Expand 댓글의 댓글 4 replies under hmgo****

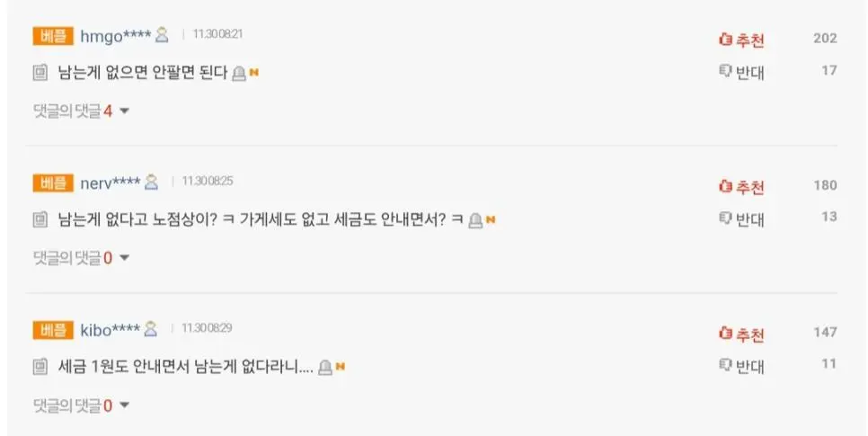81,111
